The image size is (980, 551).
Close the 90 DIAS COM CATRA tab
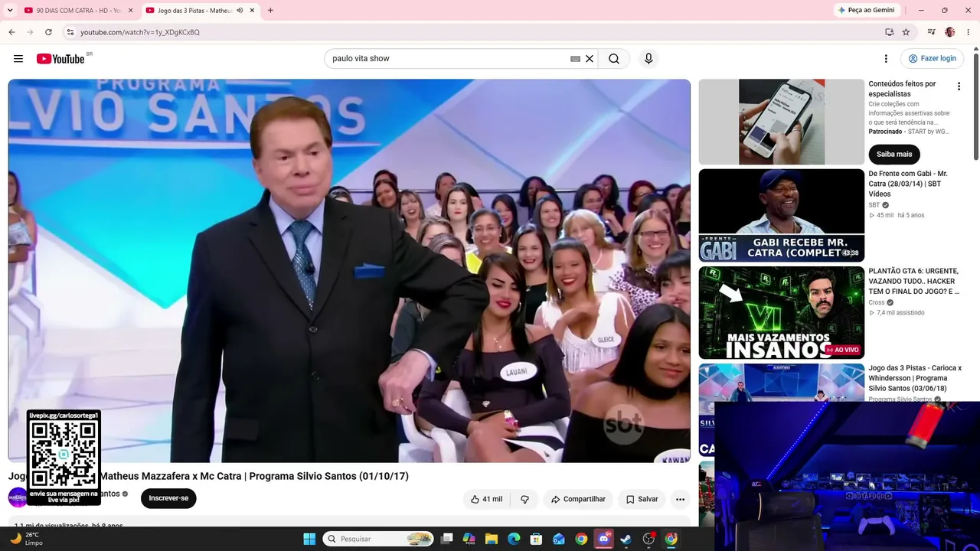(130, 11)
